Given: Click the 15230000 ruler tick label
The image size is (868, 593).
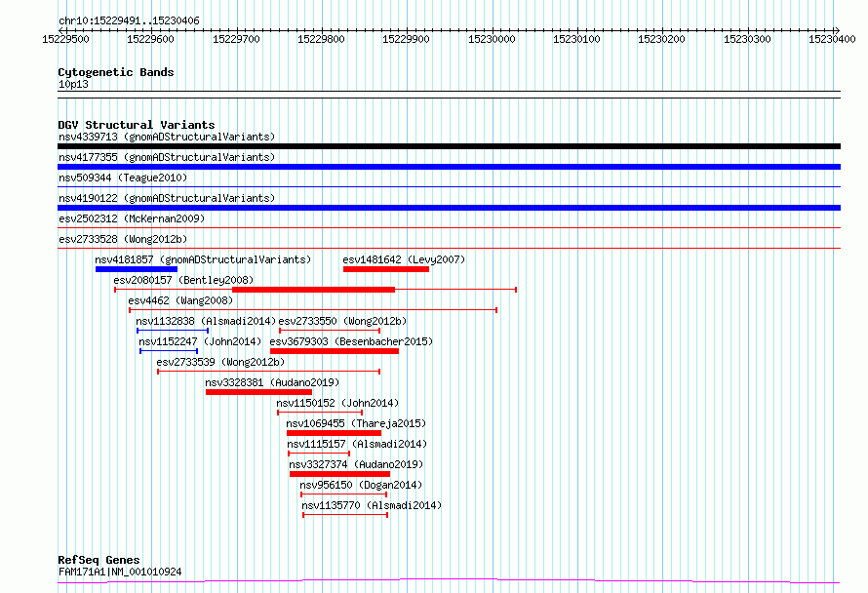Looking at the screenshot, I should (492, 39).
